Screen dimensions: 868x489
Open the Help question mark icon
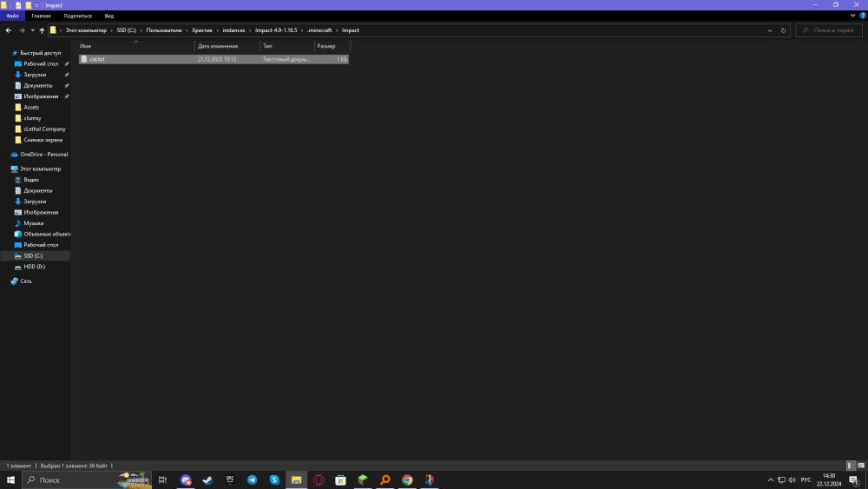[x=863, y=16]
